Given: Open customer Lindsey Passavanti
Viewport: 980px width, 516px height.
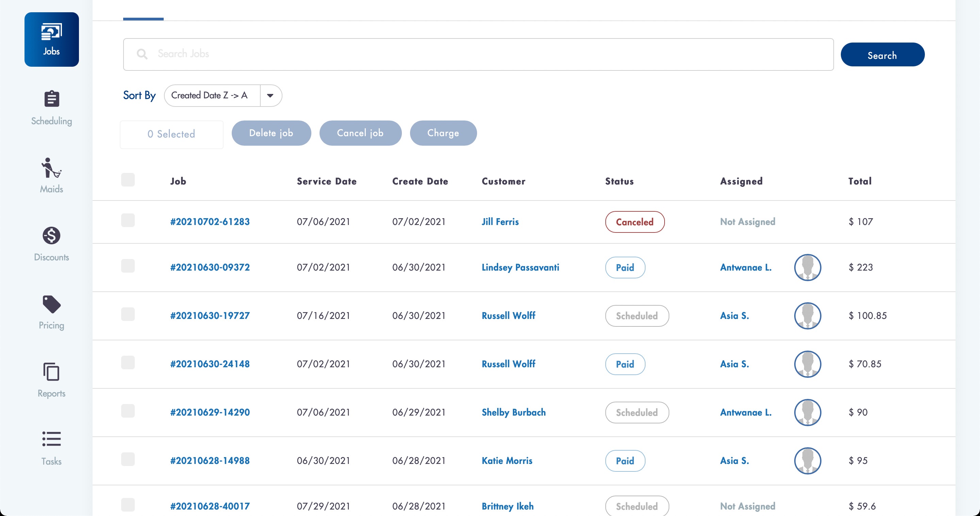Looking at the screenshot, I should [x=520, y=267].
